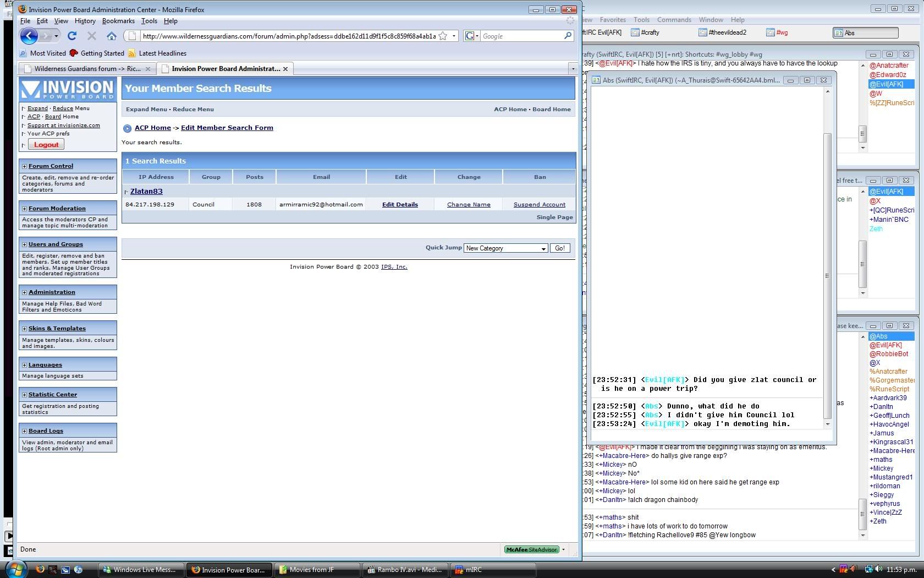Open the Google search engine selector icon
Viewport: 924px width, 578px height.
tap(472, 36)
